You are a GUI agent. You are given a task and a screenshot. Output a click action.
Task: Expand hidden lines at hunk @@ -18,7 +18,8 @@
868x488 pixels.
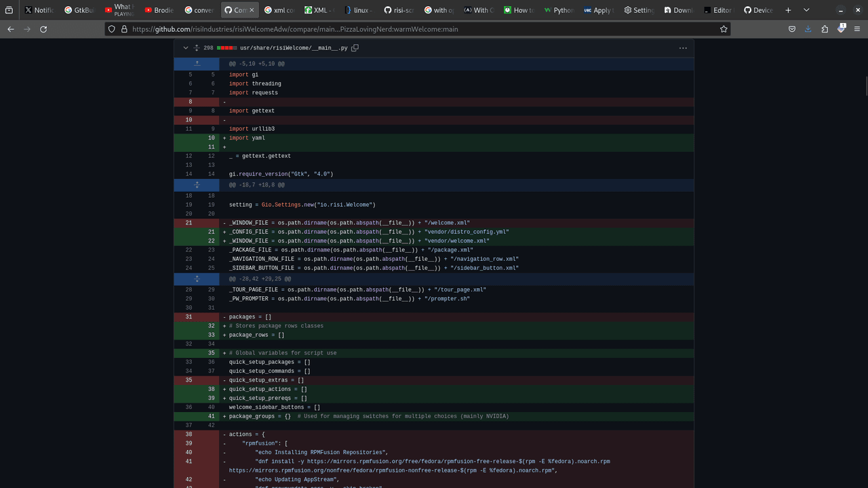click(x=197, y=184)
